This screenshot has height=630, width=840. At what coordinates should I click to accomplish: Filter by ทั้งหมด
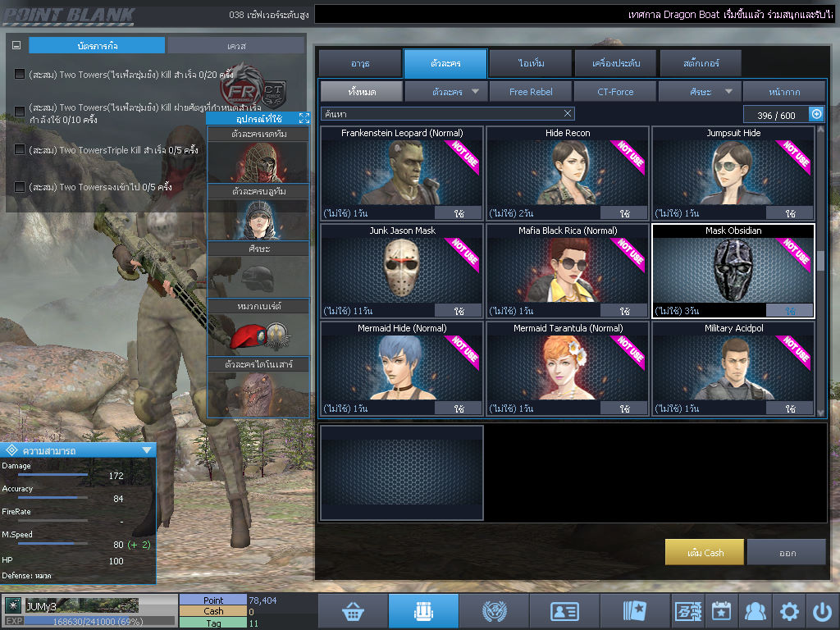pyautogui.click(x=362, y=92)
